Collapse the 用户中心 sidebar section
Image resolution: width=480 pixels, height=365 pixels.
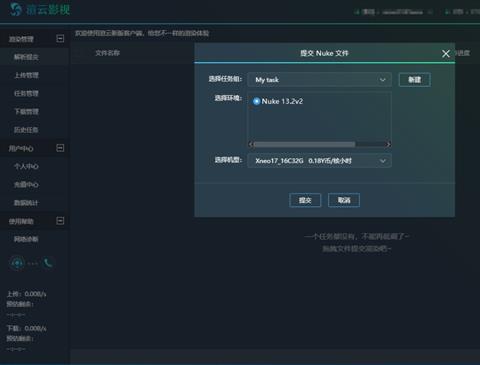tap(60, 148)
